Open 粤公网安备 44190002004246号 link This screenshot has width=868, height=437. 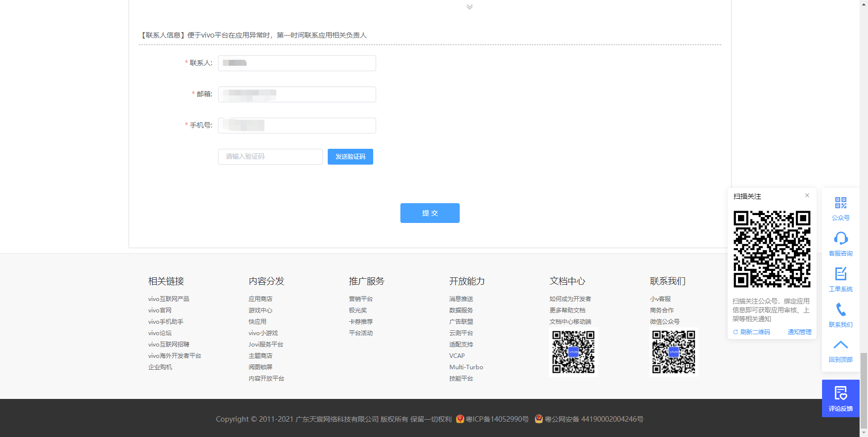click(x=594, y=419)
